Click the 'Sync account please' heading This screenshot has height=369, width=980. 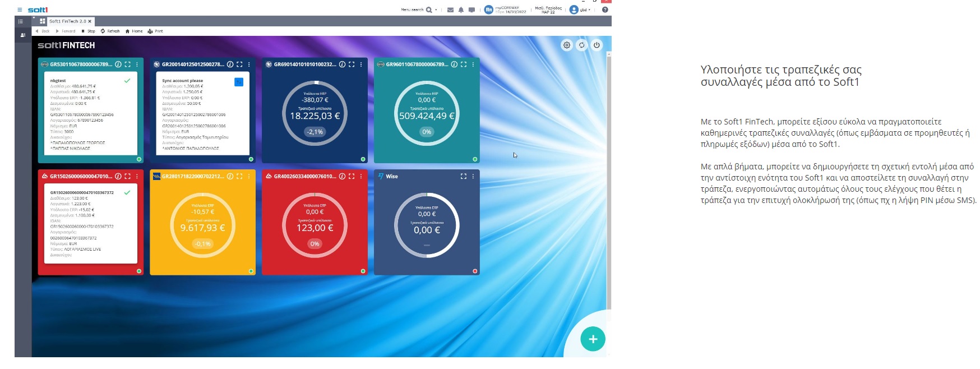(x=183, y=81)
